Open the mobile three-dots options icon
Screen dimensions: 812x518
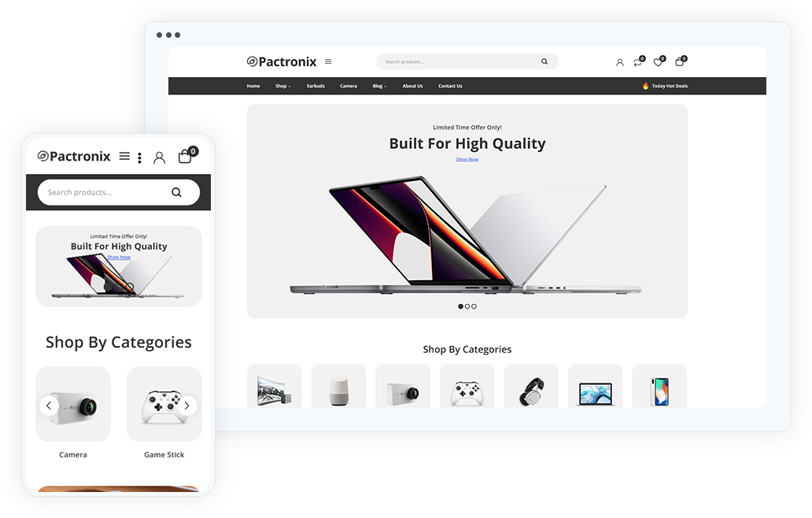139,158
